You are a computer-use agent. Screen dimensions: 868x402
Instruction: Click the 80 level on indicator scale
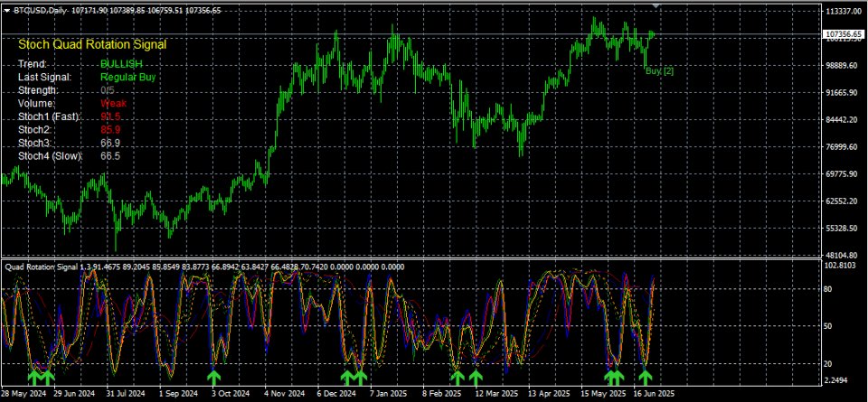tap(829, 289)
